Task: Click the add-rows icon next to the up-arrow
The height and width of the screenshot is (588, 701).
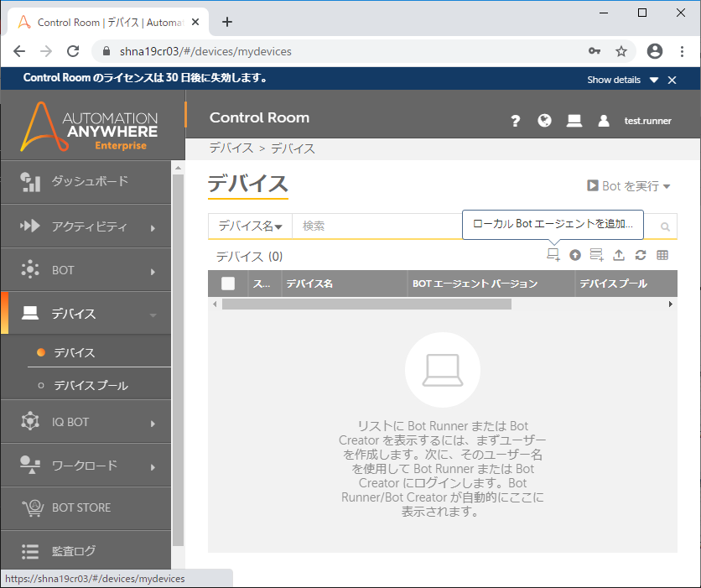Action: pos(597,256)
